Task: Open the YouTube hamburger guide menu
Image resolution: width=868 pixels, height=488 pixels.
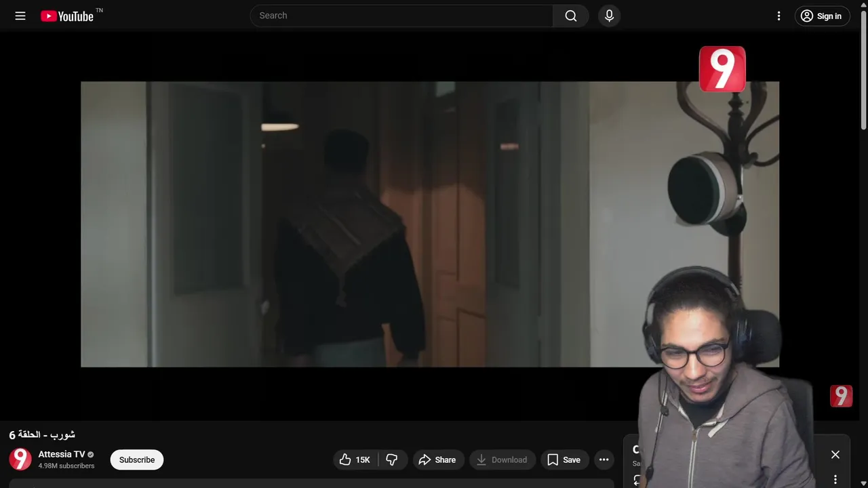Action: [x=20, y=16]
